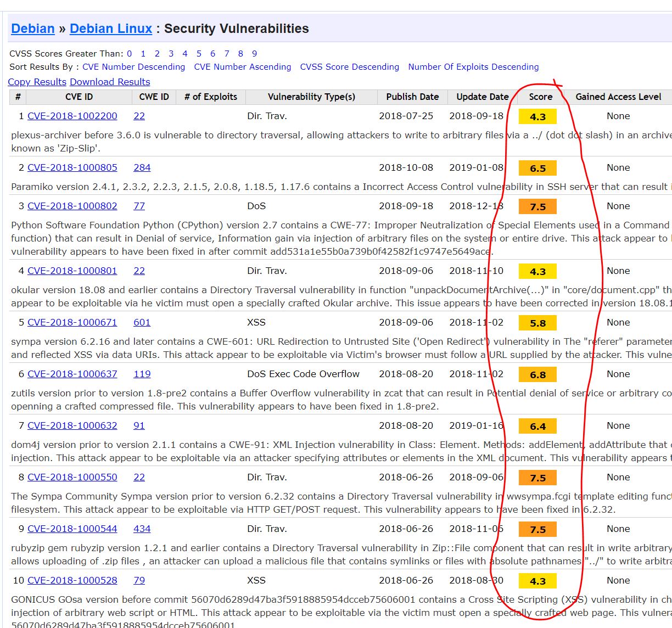672x628 pixels.
Task: Click the Copy Results link
Action: click(37, 82)
